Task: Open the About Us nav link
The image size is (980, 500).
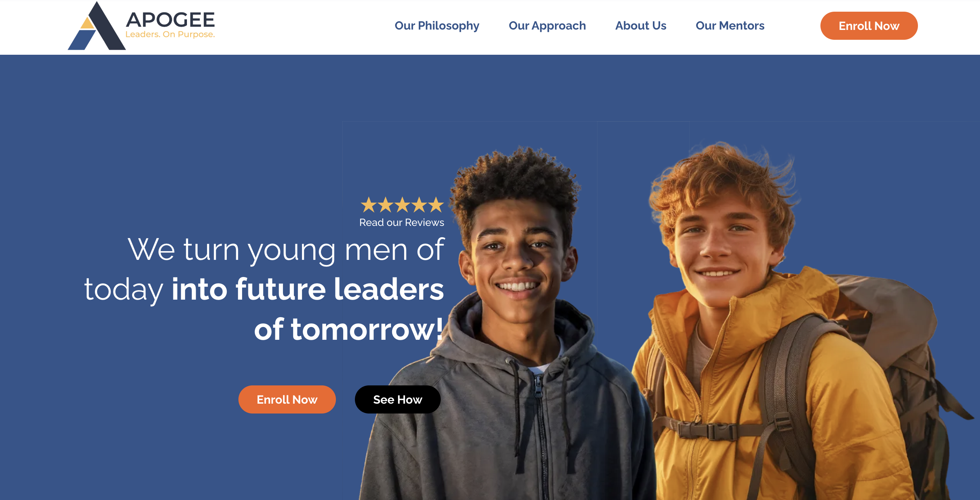Action: 641,26
